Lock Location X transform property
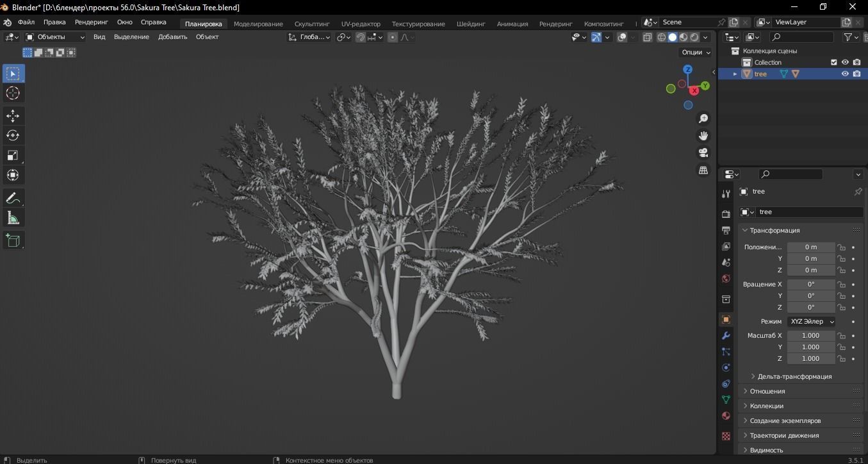 click(842, 247)
